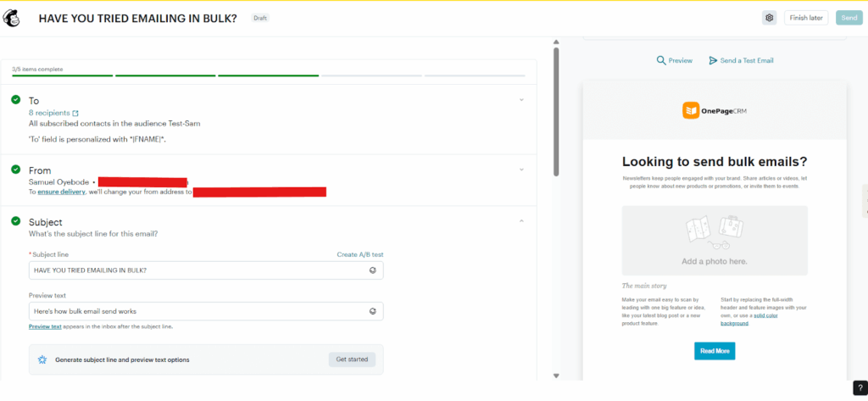Click The main story heading

tap(644, 286)
